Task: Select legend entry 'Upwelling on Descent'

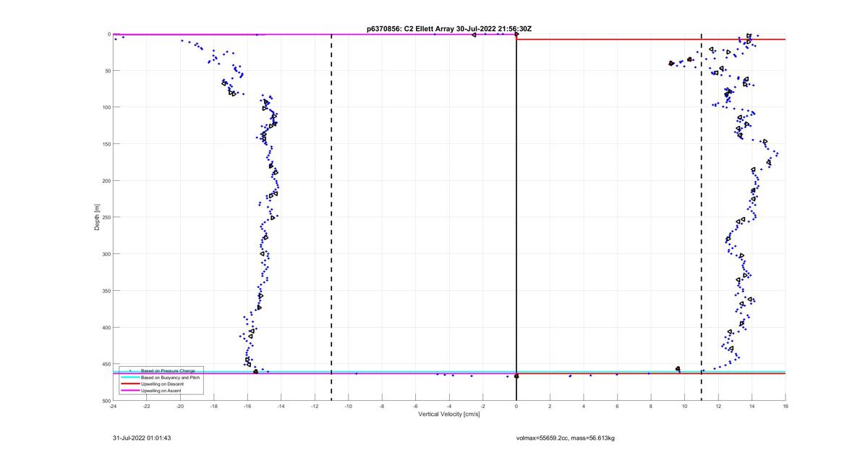Action: [x=161, y=383]
